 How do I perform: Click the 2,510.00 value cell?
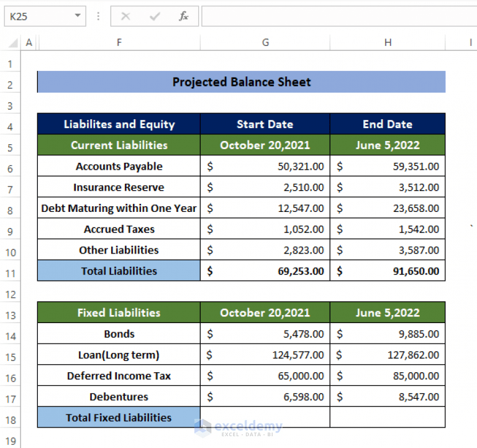coord(265,187)
